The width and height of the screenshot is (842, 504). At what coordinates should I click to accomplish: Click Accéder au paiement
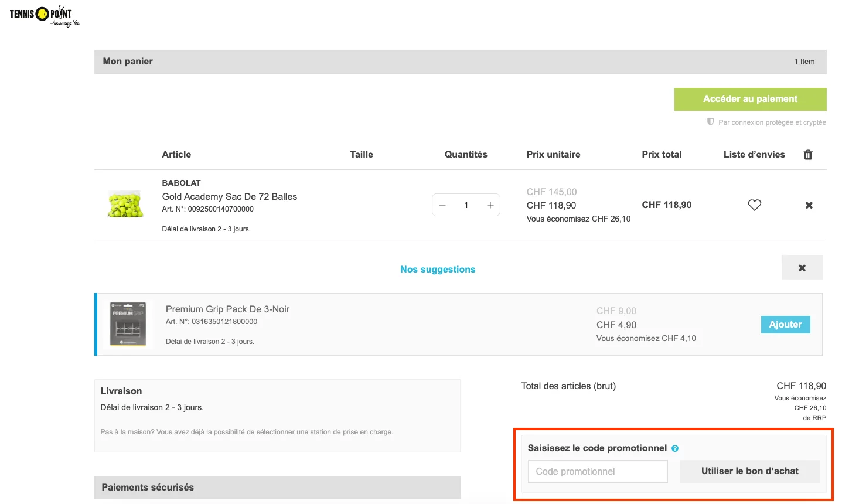(750, 98)
